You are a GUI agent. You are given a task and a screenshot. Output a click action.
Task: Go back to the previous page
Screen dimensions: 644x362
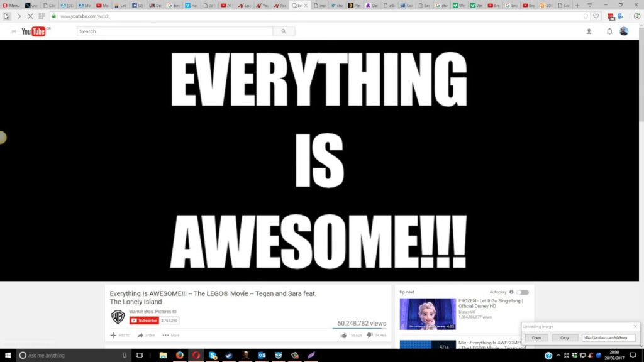[x=6, y=16]
